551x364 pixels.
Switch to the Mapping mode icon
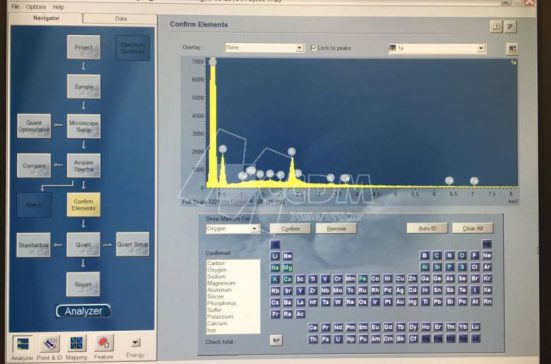(x=76, y=344)
